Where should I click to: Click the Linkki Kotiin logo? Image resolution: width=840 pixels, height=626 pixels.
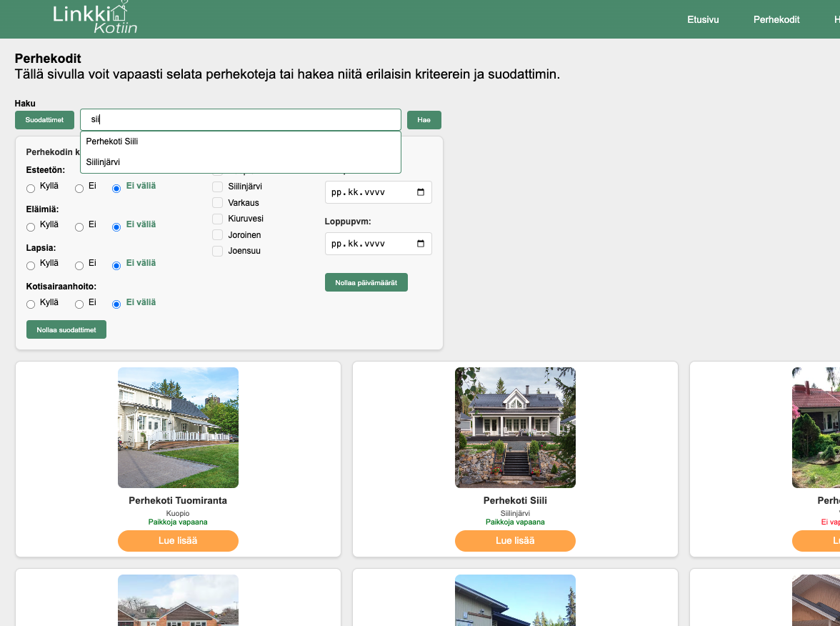(x=95, y=18)
